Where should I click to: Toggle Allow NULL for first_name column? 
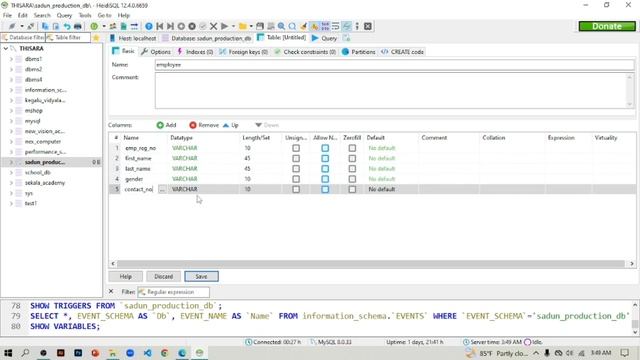coord(325,158)
